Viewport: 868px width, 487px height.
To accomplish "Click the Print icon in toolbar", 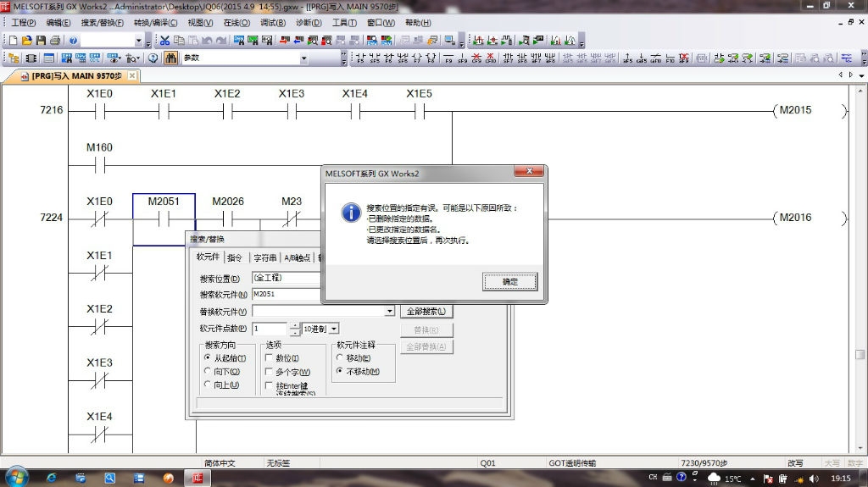I will [x=55, y=41].
